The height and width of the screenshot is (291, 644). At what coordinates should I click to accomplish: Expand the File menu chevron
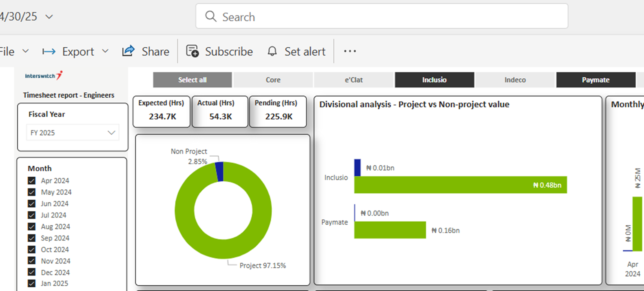click(25, 51)
